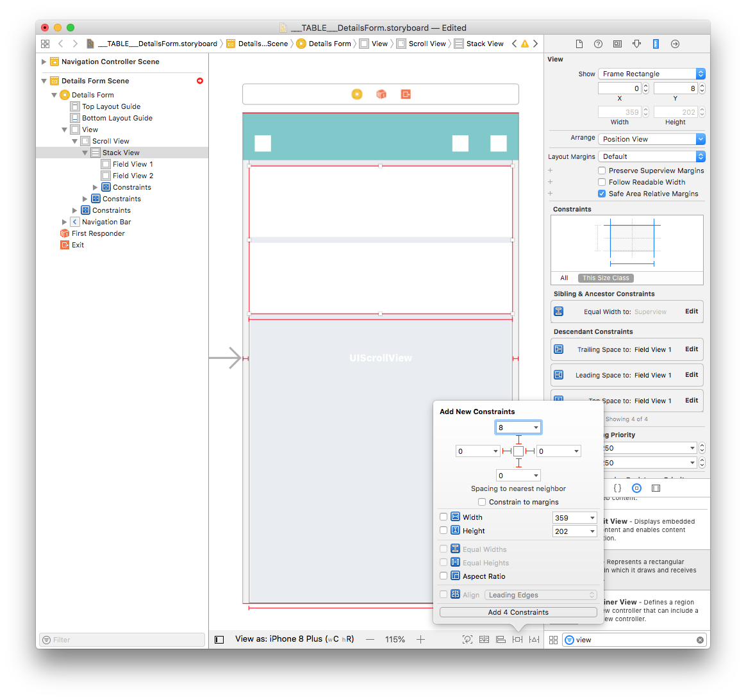The width and height of the screenshot is (746, 700).
Task: Toggle the bottom spacing strut
Action: (x=518, y=463)
